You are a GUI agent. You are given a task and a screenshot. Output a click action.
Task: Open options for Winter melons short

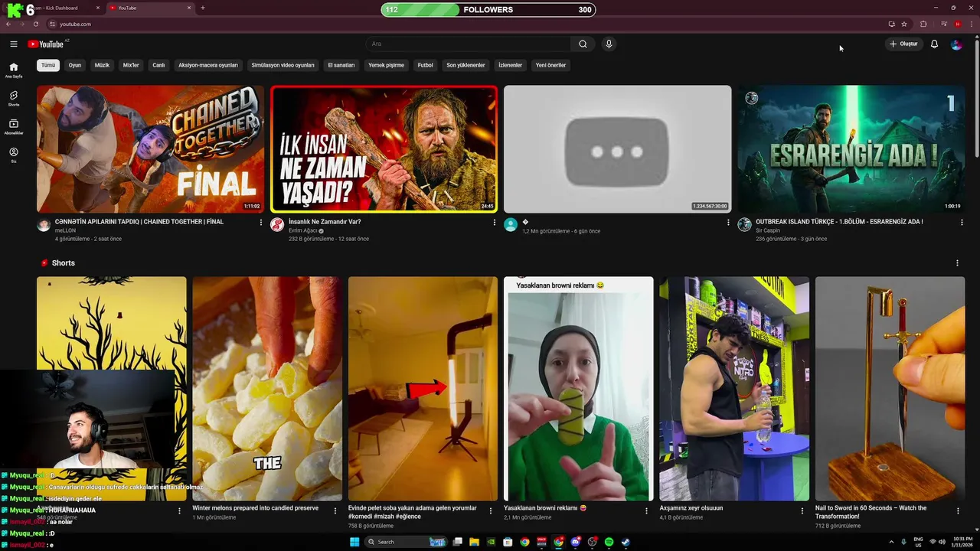point(335,510)
